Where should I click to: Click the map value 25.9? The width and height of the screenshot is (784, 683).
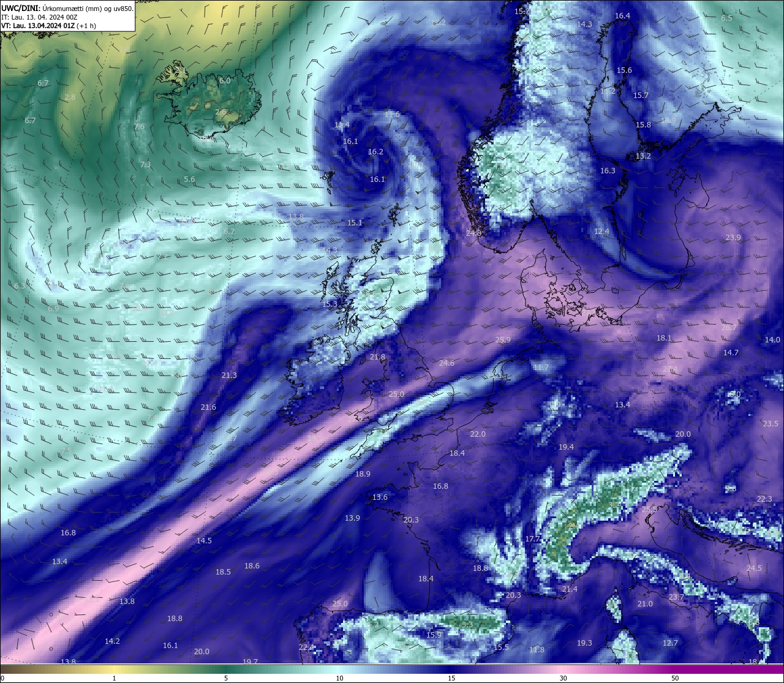(503, 340)
